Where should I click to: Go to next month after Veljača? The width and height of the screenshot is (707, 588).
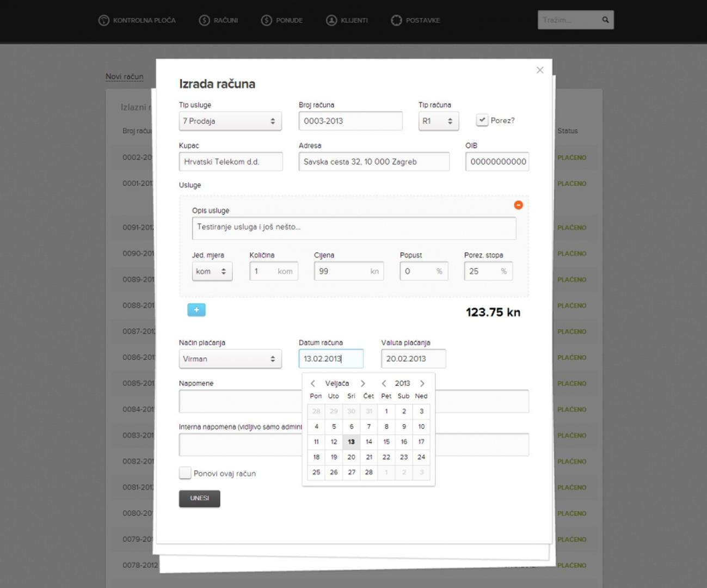[363, 383]
